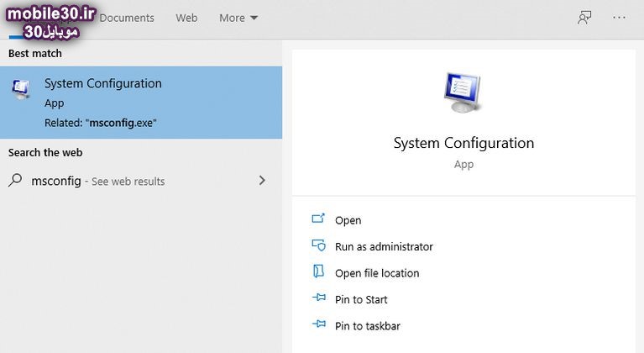The image size is (644, 353).
Task: Select Open file location
Action: point(377,273)
